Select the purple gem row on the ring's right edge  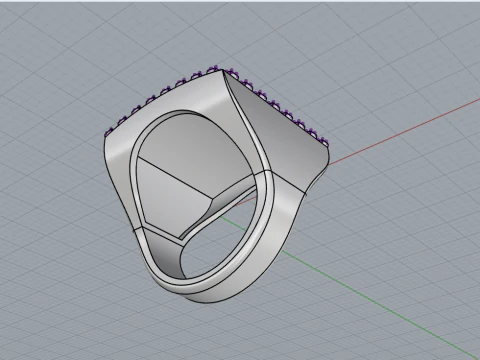coord(277,107)
